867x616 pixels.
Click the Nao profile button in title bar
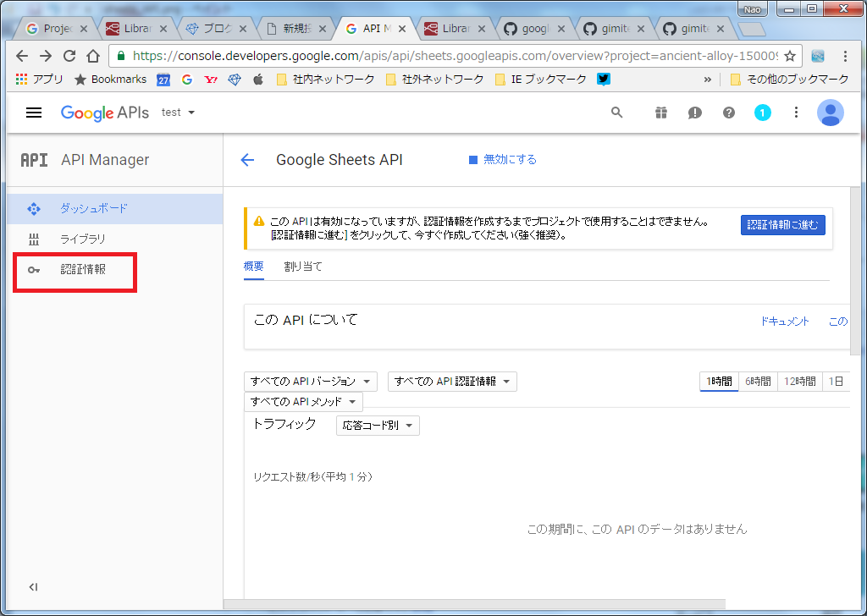(x=752, y=9)
